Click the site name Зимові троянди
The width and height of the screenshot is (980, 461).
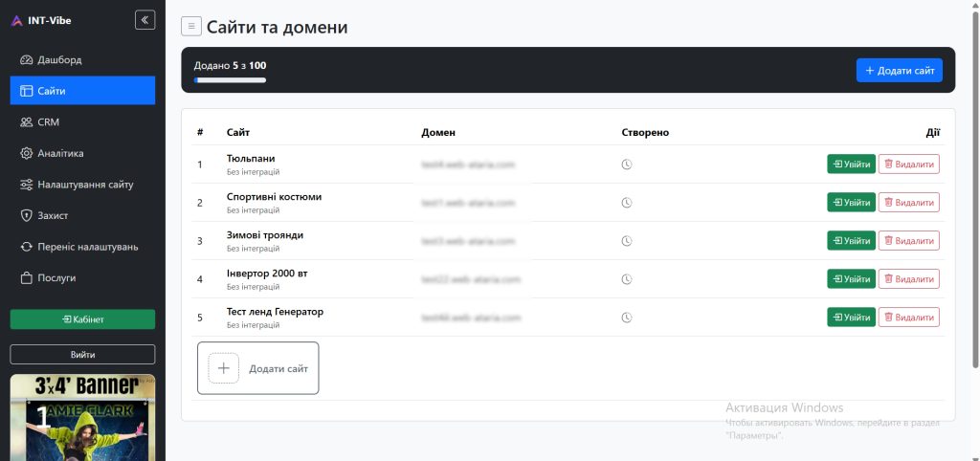(x=265, y=235)
